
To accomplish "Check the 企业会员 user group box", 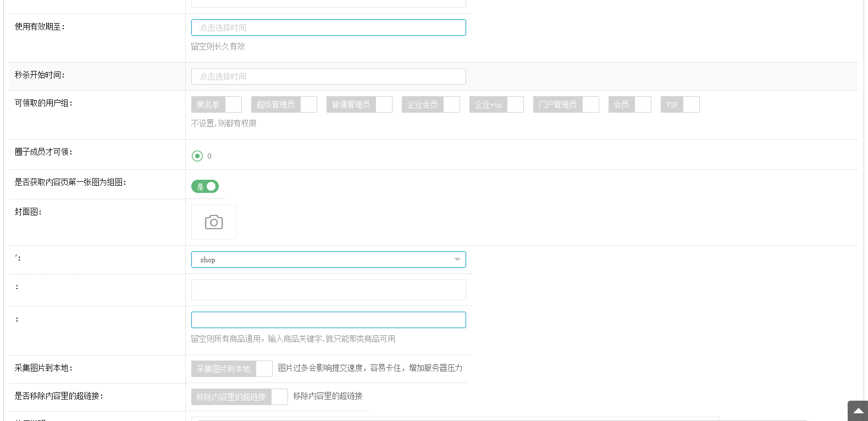I will tap(430, 104).
